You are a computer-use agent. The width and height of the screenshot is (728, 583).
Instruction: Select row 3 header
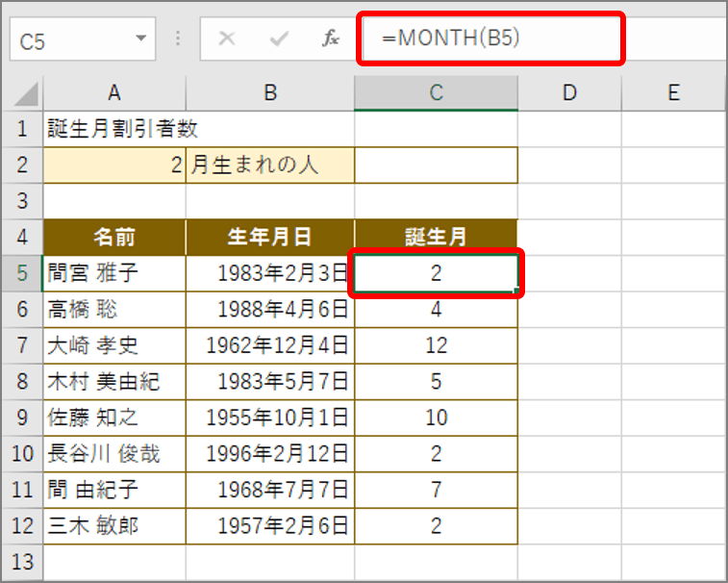pos(22,201)
